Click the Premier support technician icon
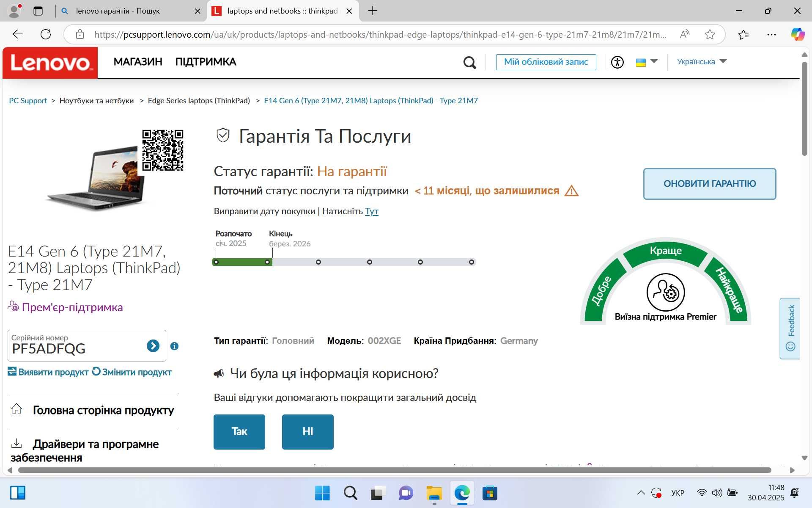The image size is (812, 508). pos(665,292)
